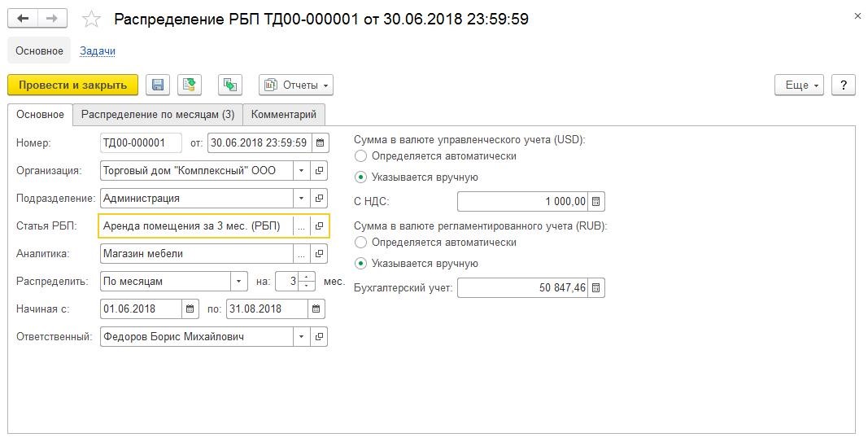
Task: Switch to the Распределение по месяцам tab
Action: [158, 115]
